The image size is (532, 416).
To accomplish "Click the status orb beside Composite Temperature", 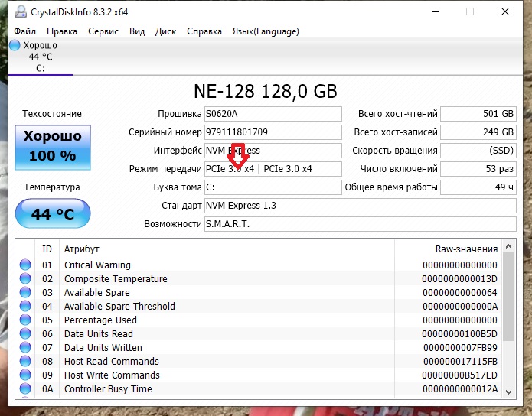I will point(25,279).
